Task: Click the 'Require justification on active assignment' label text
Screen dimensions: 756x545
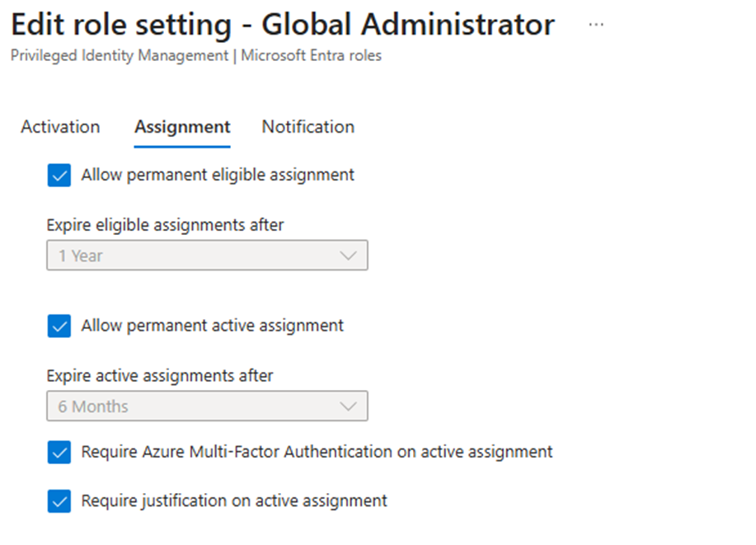Action: click(234, 500)
